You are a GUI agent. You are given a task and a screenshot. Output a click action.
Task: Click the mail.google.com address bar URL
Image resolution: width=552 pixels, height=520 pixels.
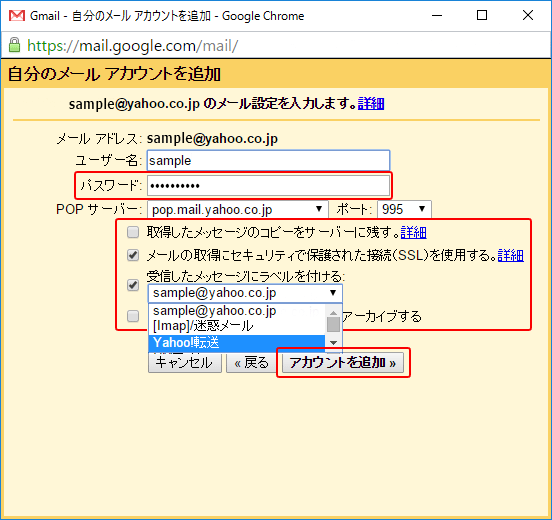(x=133, y=46)
